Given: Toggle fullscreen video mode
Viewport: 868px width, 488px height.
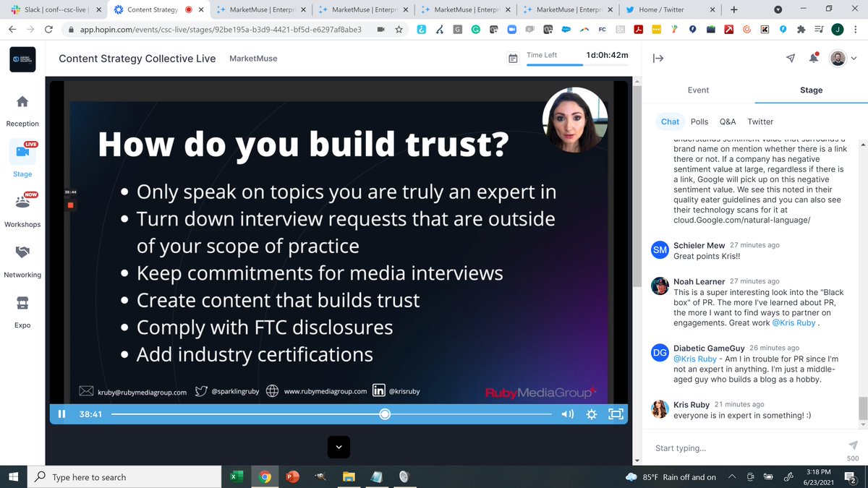Looking at the screenshot, I should (x=616, y=414).
